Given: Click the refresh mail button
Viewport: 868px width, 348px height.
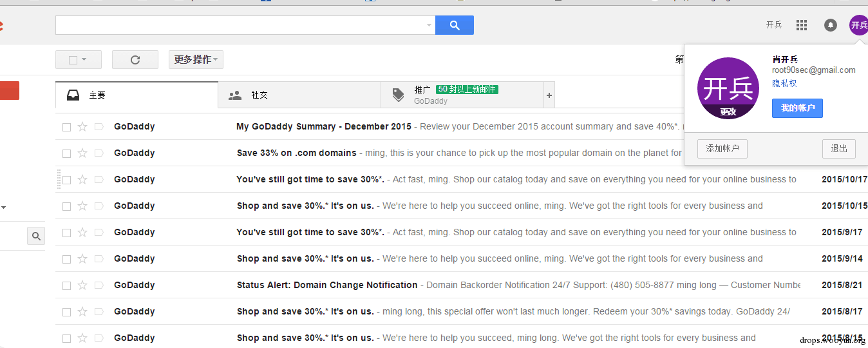Looking at the screenshot, I should [x=135, y=59].
